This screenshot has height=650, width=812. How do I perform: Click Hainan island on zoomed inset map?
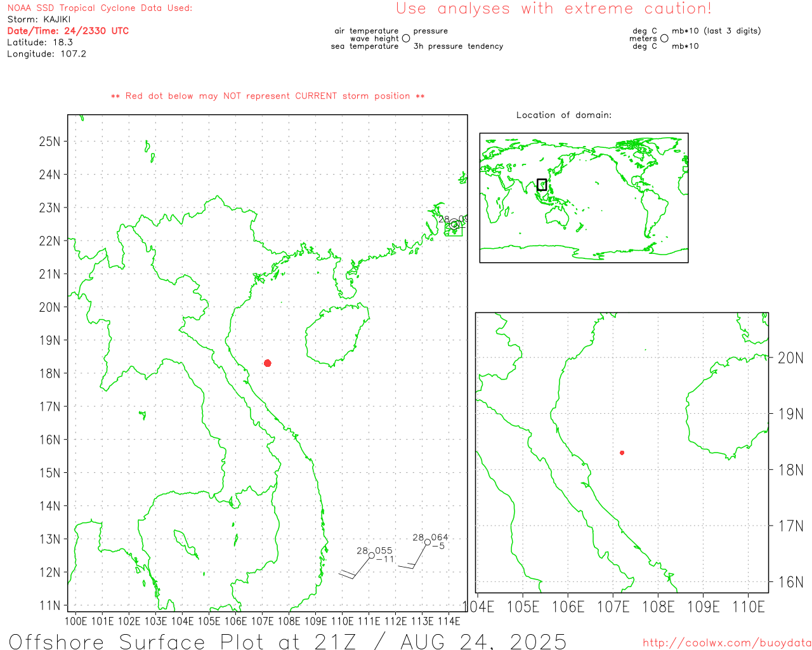point(726,406)
